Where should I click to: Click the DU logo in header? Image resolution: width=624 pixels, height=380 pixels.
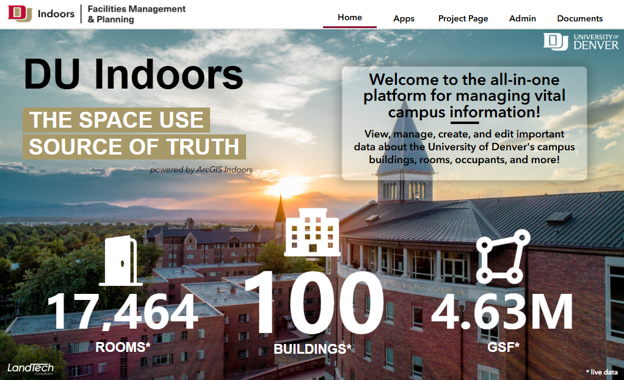pyautogui.click(x=20, y=14)
